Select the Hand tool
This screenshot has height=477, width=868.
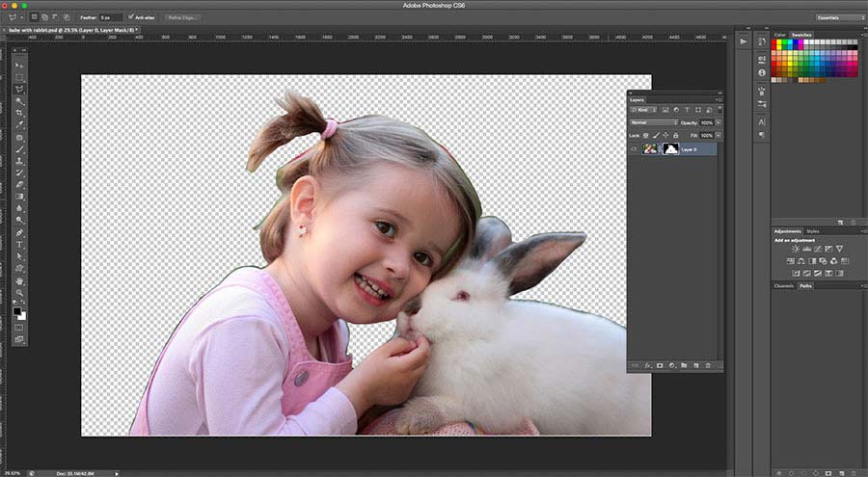[19, 280]
